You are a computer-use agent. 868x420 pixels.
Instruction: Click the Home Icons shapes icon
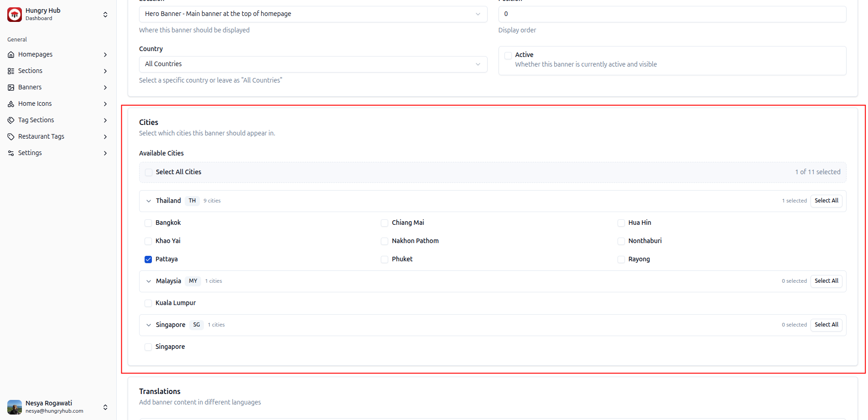pos(11,104)
